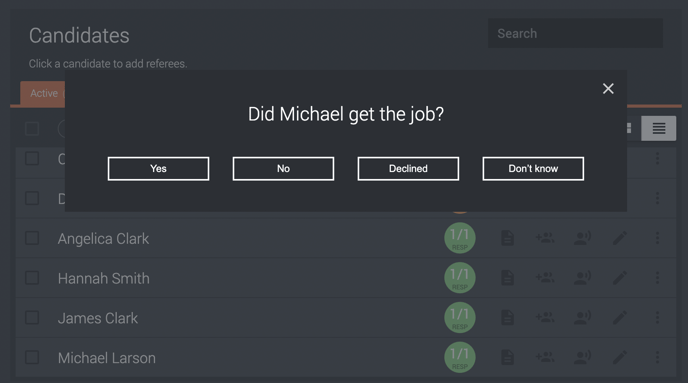Answer Yes in the dialog
688x383 pixels.
pos(158,168)
